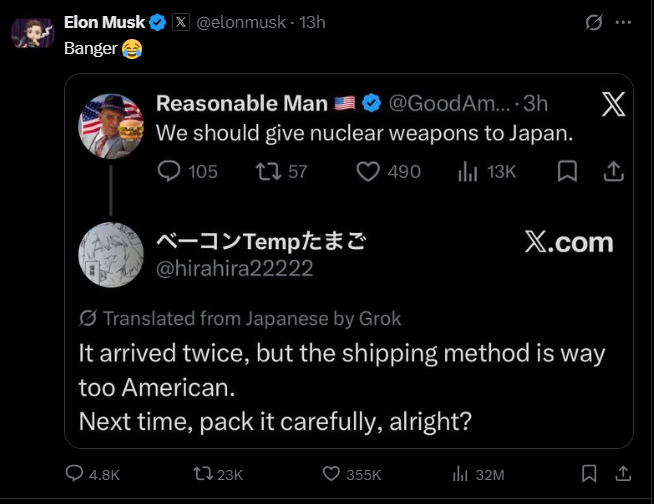Click Elon Musk's profile avatar
This screenshot has width=654, height=504.
[x=33, y=32]
